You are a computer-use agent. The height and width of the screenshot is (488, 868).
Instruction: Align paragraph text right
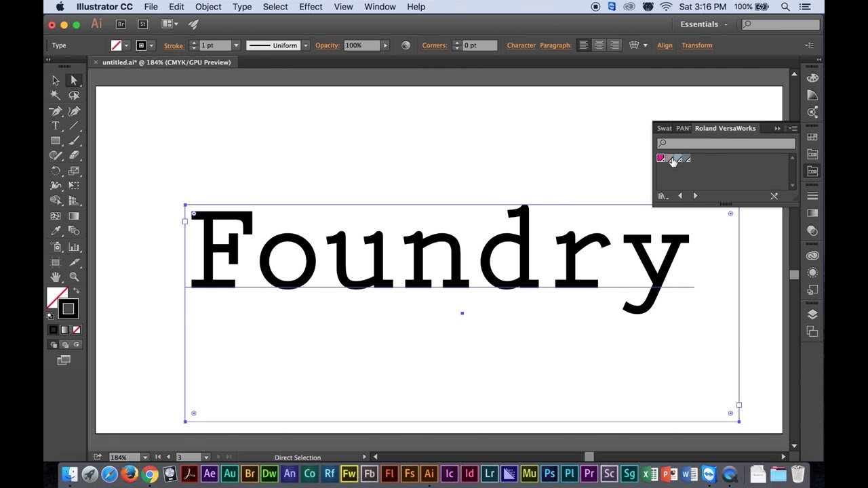(614, 45)
